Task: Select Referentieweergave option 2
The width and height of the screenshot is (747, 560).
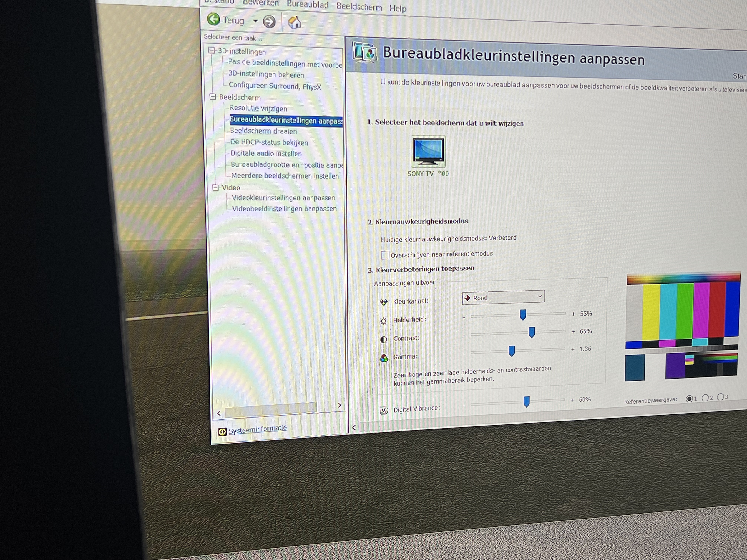Action: tap(705, 398)
